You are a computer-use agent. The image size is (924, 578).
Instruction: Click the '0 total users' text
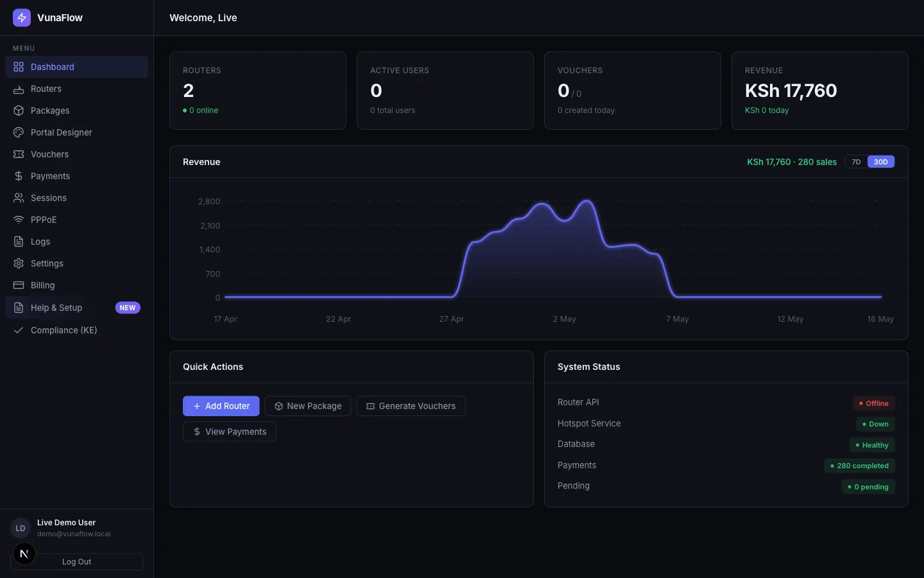tap(393, 110)
